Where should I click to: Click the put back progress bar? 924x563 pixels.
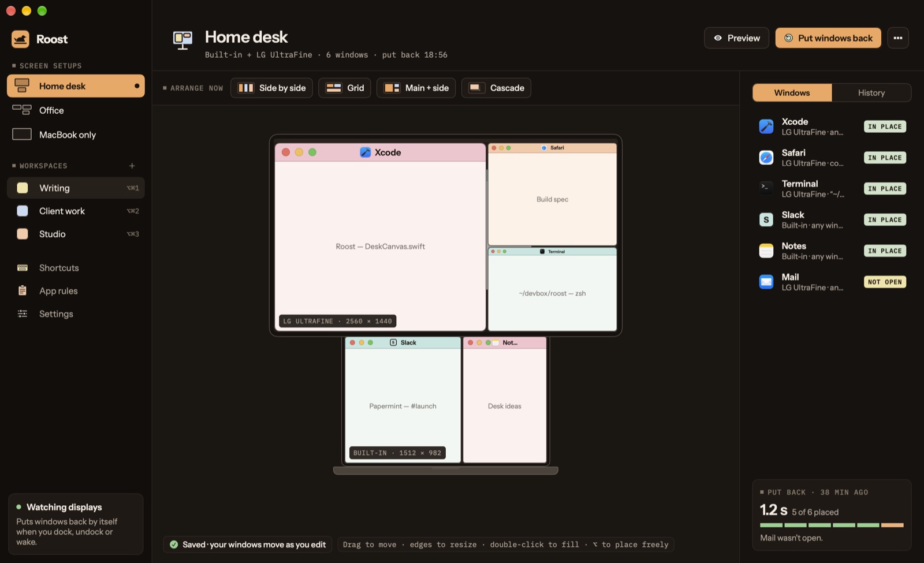coord(832,525)
